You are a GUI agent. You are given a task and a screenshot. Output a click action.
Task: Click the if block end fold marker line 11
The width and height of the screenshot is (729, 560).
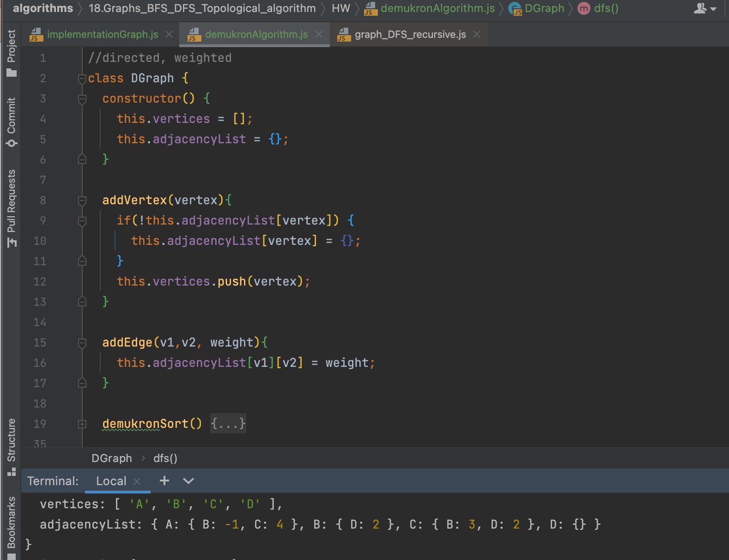(82, 261)
